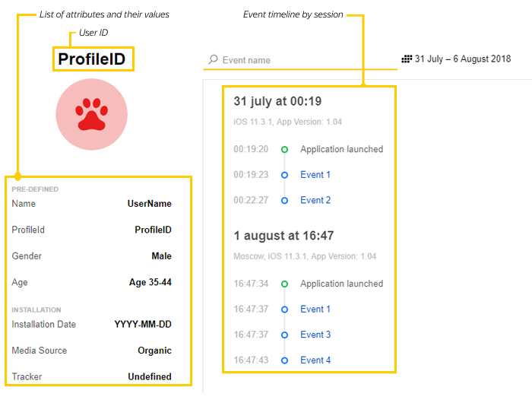Click the YYYY-MM-DD installation date value

point(143,324)
